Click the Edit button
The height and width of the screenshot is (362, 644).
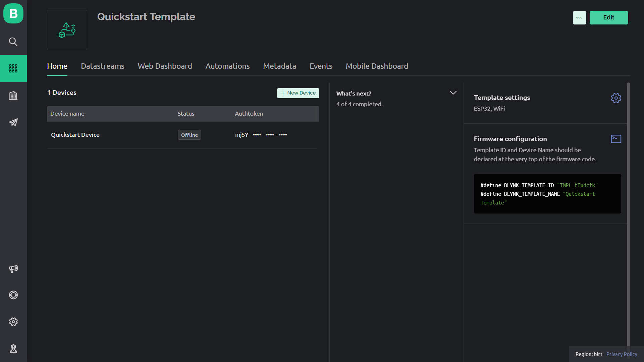point(608,18)
